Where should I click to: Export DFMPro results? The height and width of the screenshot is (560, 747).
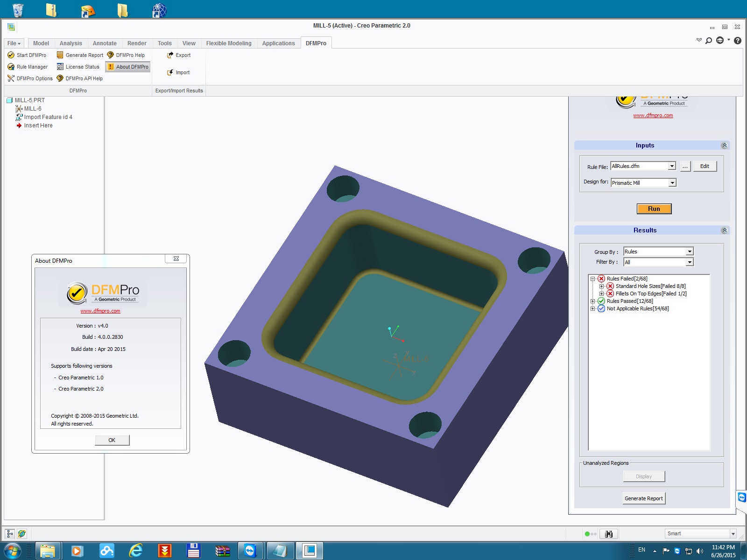(179, 55)
